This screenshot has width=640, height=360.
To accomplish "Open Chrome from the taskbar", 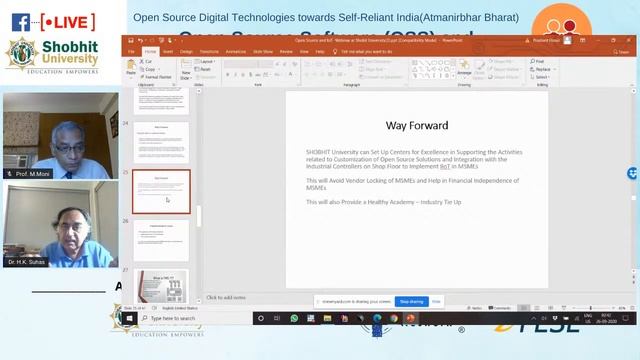I will [393, 318].
